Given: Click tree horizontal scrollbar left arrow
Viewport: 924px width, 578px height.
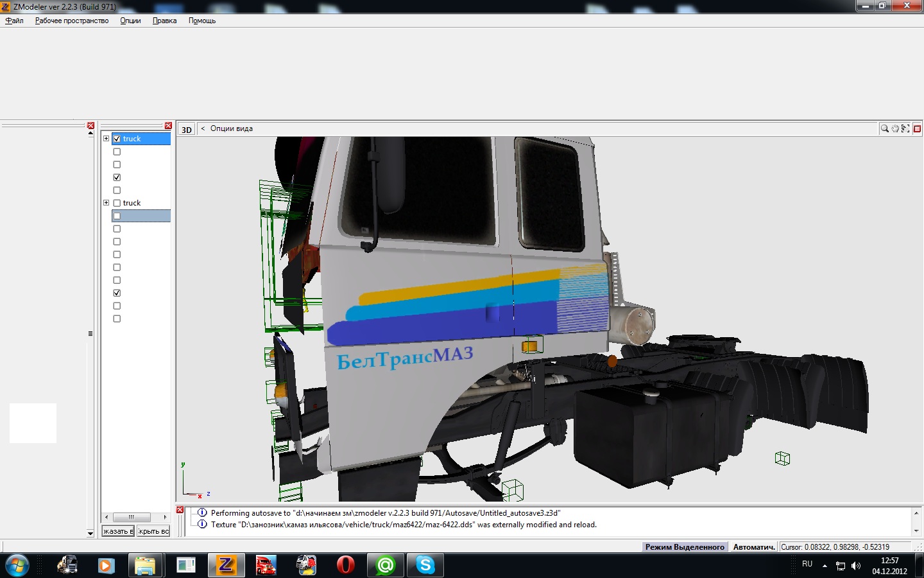Looking at the screenshot, I should tap(107, 517).
